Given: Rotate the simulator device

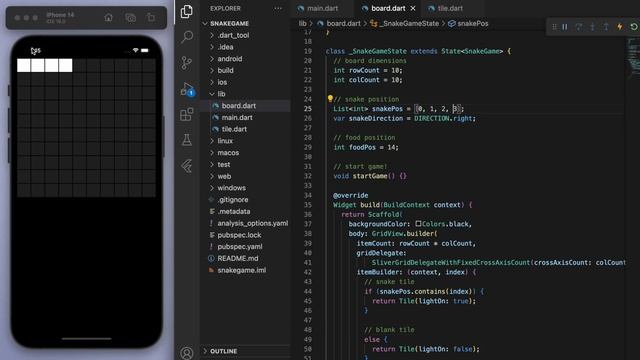Looking at the screenshot, I should [x=151, y=18].
